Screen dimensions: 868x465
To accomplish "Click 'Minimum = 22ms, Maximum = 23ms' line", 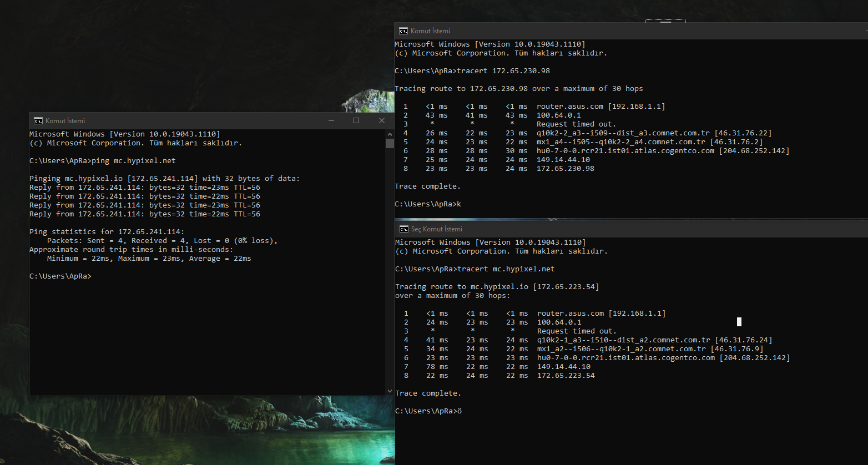I will [x=149, y=259].
